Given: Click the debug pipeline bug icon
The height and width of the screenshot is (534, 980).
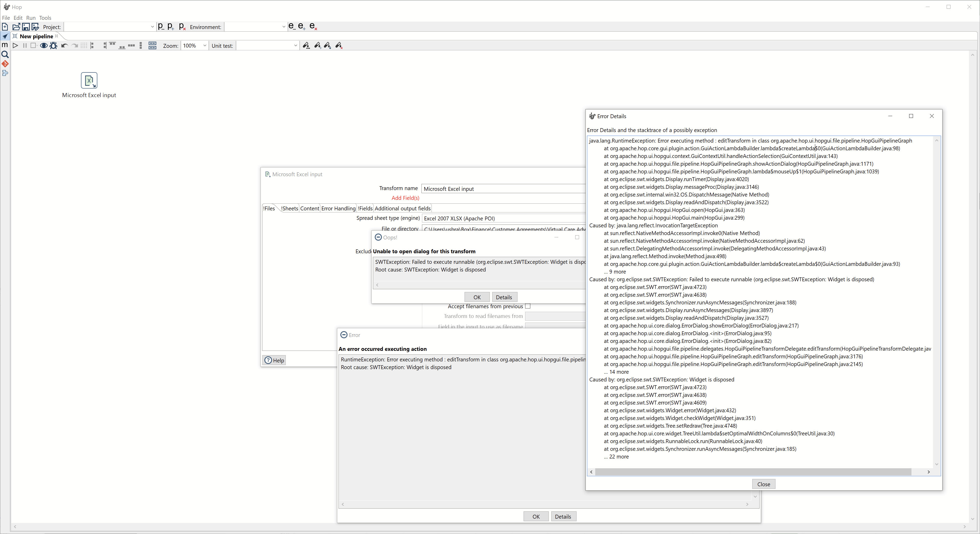Looking at the screenshot, I should [x=53, y=46].
